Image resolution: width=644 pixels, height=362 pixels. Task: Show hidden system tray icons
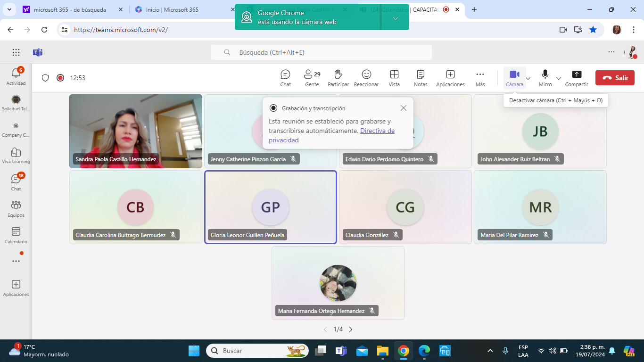click(490, 351)
